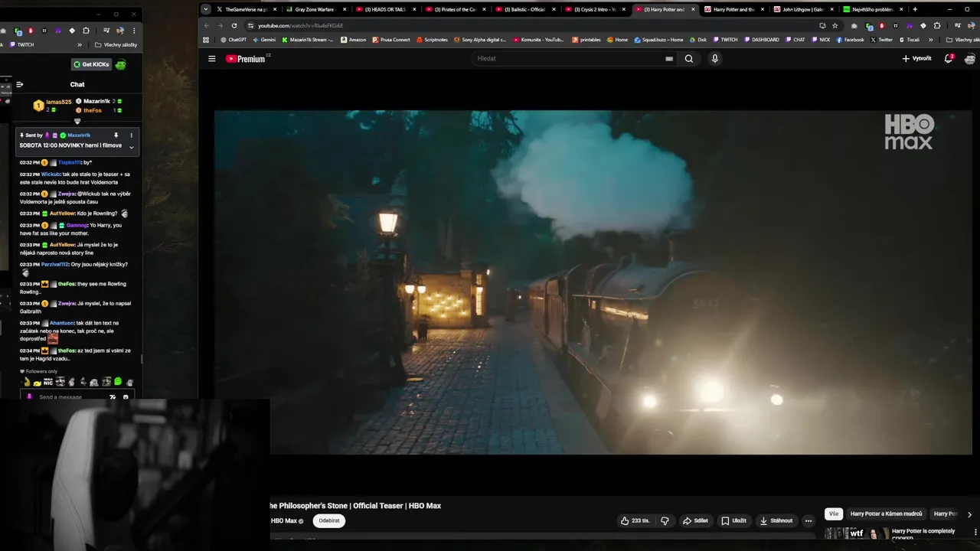This screenshot has height=551, width=980.
Task: Open the tab search dropdown in main browser
Action: (x=206, y=9)
